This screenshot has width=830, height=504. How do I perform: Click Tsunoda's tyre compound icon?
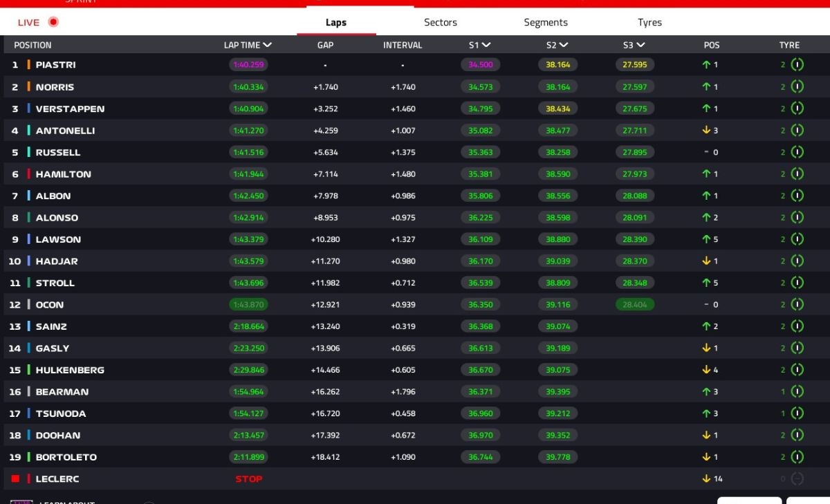[797, 413]
